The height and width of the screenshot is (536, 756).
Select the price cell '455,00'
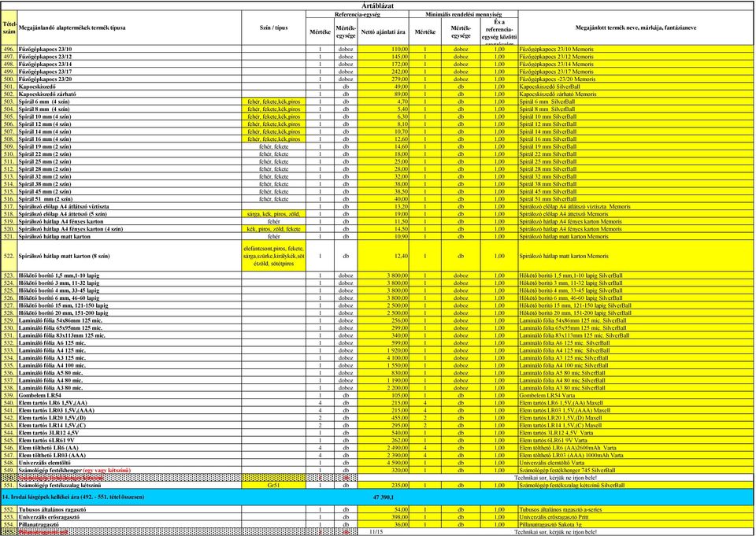click(384, 418)
